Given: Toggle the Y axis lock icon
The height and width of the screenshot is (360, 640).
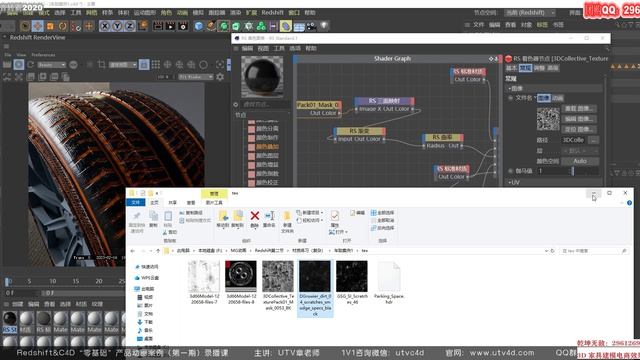Looking at the screenshot, I should pyautogui.click(x=118, y=26).
